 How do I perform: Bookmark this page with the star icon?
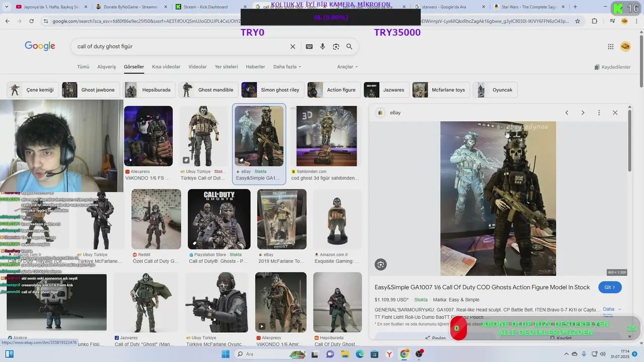coord(578,21)
